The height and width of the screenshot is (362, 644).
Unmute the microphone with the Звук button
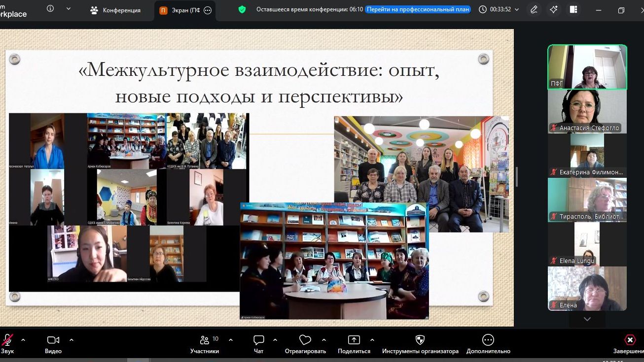tap(7, 343)
